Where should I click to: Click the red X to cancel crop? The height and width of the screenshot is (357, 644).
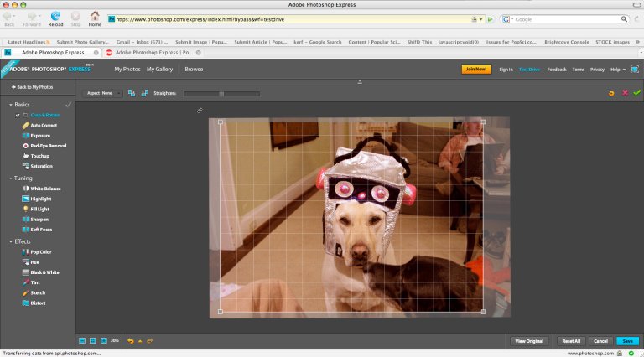coord(625,93)
